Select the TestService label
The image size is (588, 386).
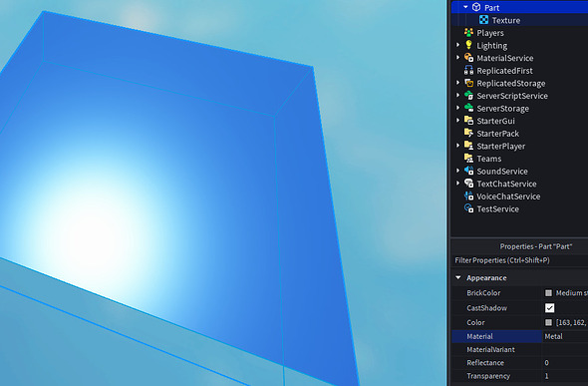[498, 208]
